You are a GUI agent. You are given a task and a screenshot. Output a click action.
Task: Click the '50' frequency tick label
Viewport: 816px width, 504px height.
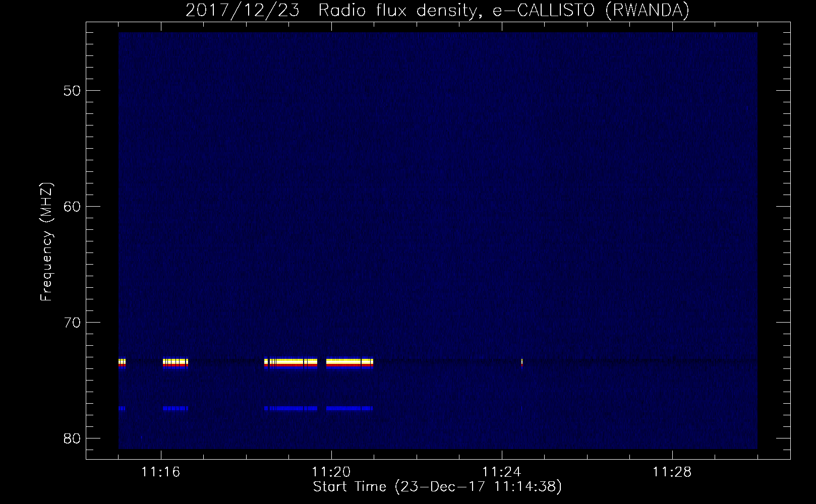[x=72, y=91]
